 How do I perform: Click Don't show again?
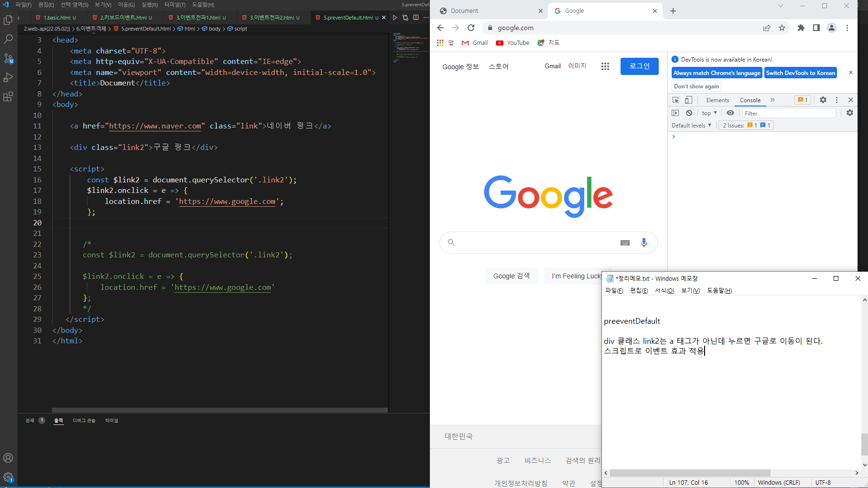coord(697,86)
